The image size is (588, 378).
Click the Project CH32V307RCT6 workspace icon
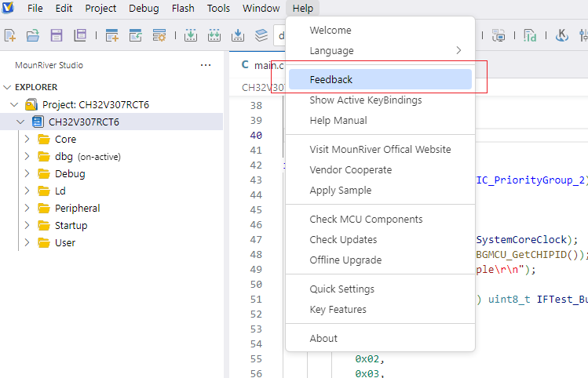point(31,104)
